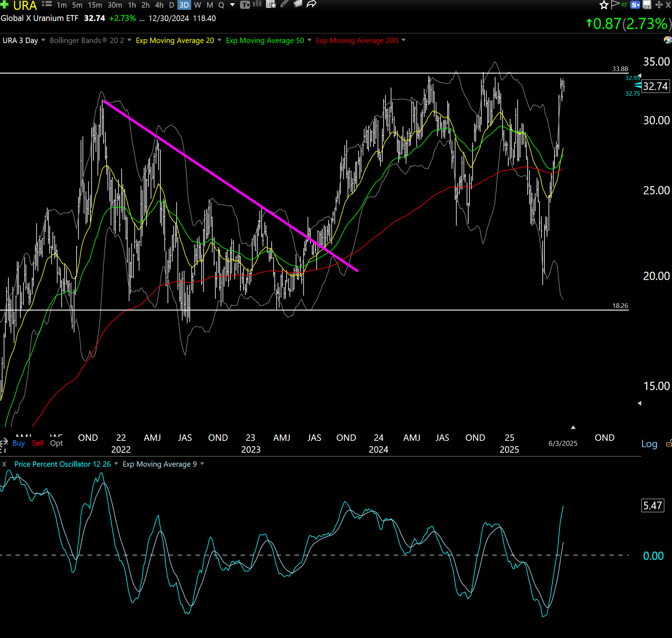Expand Price Percent Oscillator 12 26 dropdown
672x638 pixels.
116,464
